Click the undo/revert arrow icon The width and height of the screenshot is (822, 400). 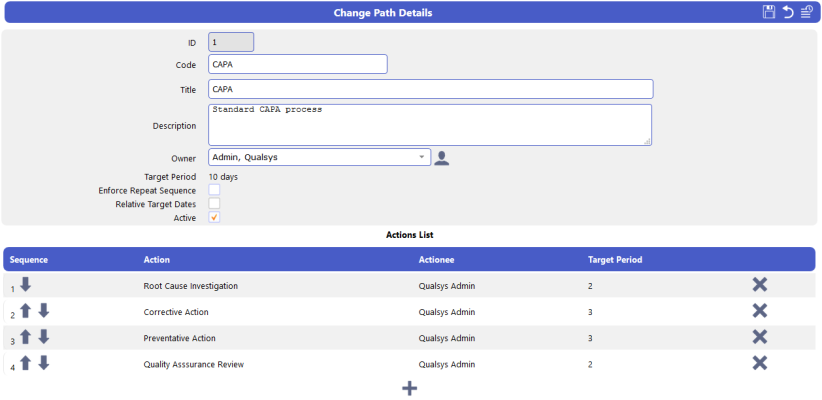[788, 13]
